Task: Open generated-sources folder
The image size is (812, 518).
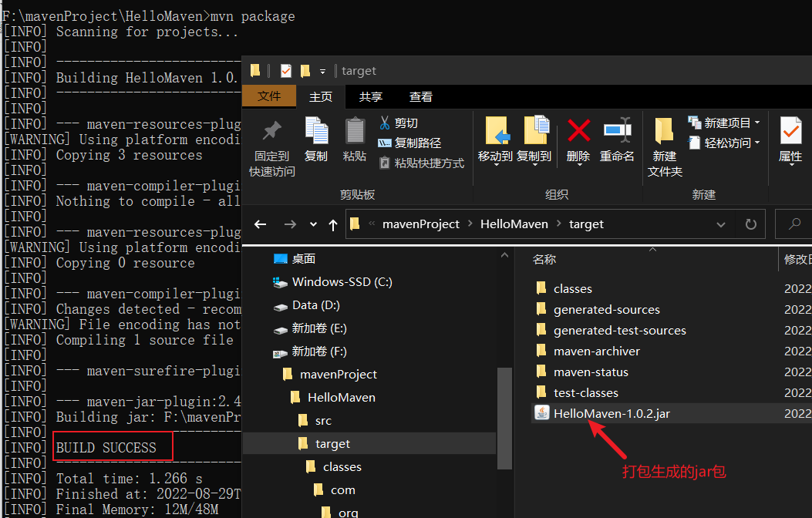Action: (598, 309)
